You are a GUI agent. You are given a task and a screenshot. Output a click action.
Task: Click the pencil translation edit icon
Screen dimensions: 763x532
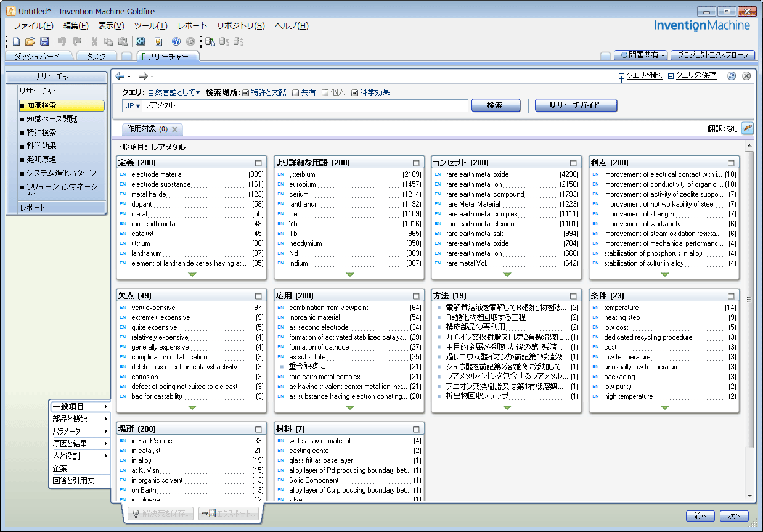point(747,128)
